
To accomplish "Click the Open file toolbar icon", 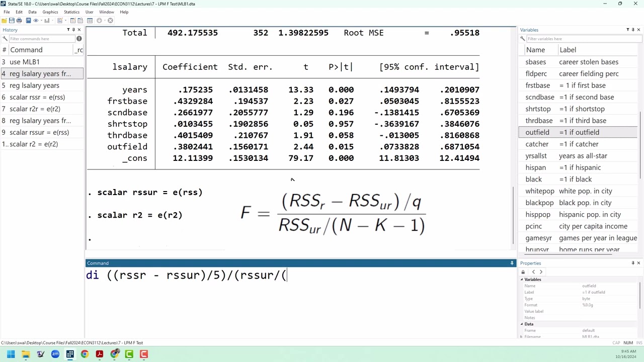I will 4,21.
